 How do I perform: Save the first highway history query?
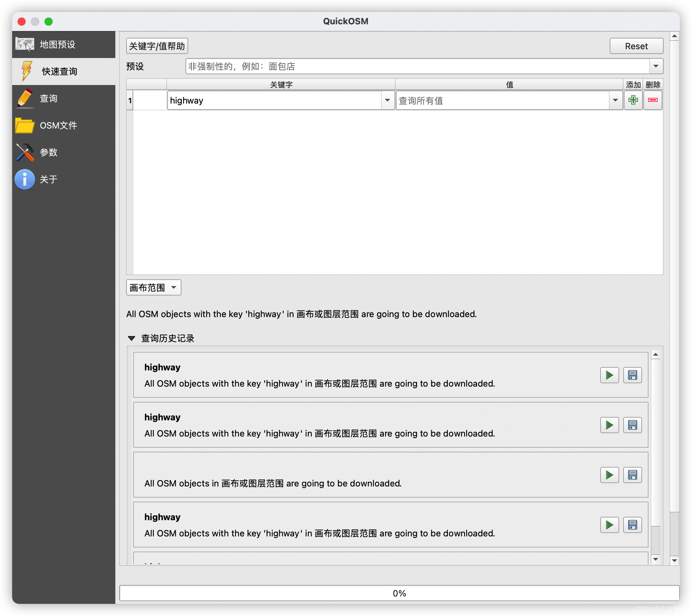click(x=632, y=375)
